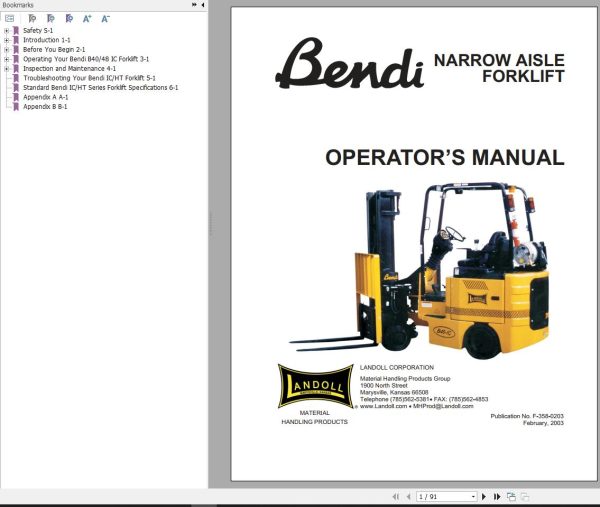Open the Appendix B B-1 bookmark
This screenshot has height=507, width=600.
click(x=45, y=107)
